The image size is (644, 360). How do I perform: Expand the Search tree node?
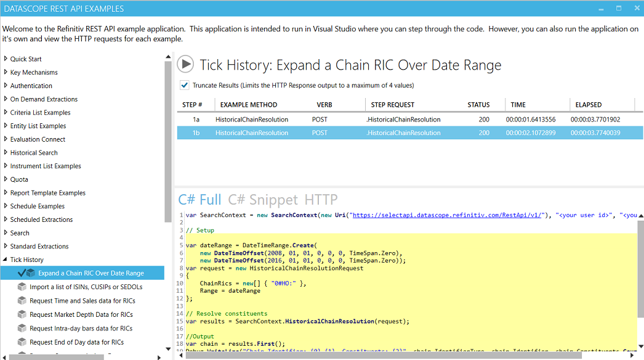click(6, 232)
